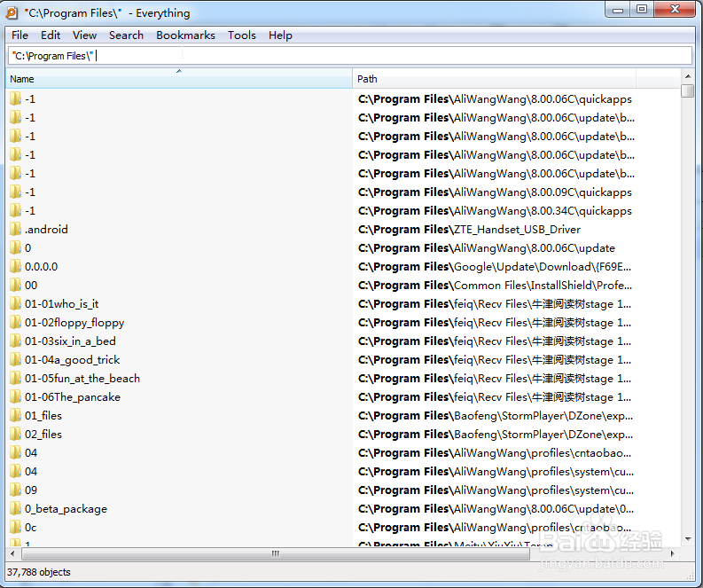Click path ending ZTE_Handset_USB_Driver
This screenshot has width=703, height=588.
point(469,229)
